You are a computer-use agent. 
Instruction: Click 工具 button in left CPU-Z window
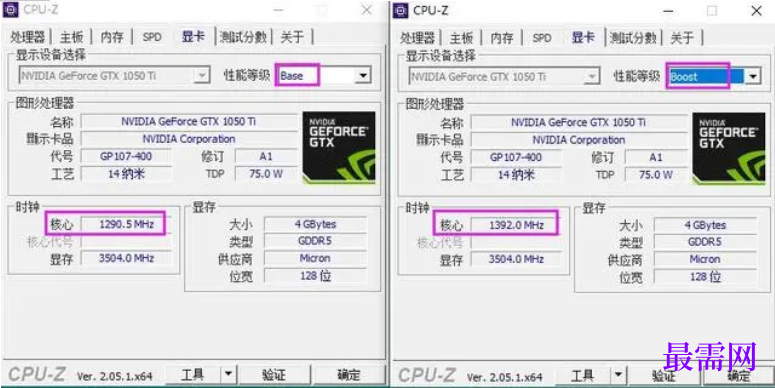tap(193, 374)
